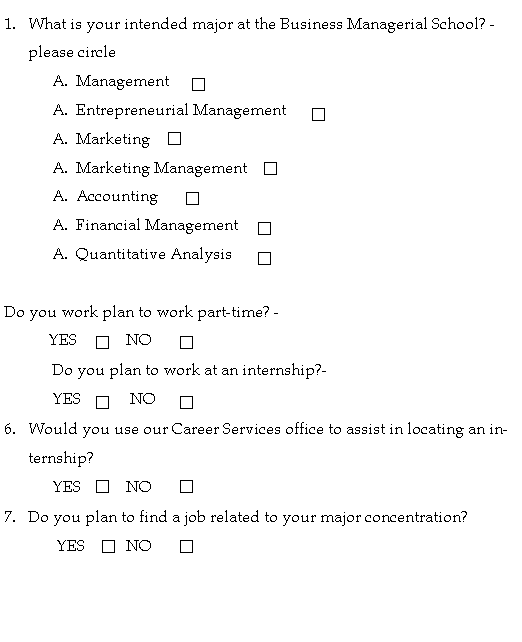Image resolution: width=522 pixels, height=642 pixels.
Task: Check YES for working part-time
Action: point(102,342)
